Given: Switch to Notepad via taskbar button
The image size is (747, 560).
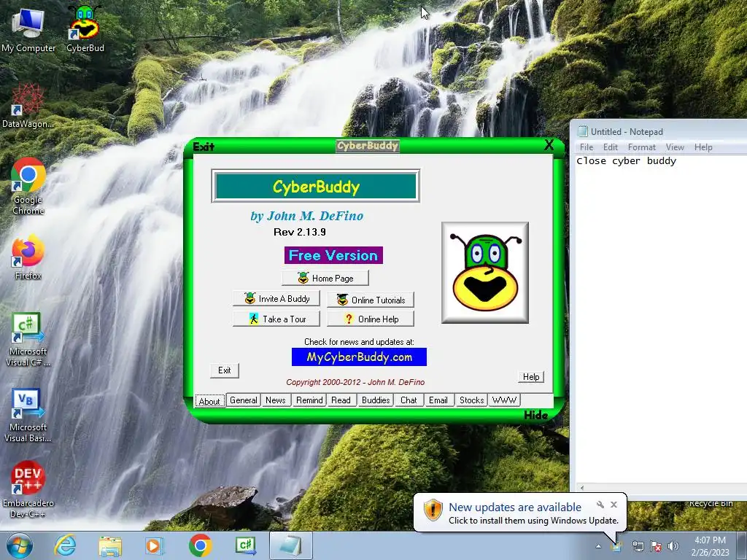Looking at the screenshot, I should 291,545.
